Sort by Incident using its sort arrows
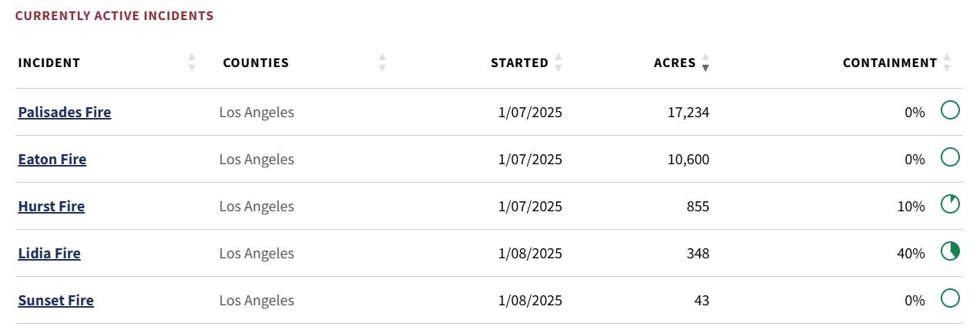 (192, 62)
